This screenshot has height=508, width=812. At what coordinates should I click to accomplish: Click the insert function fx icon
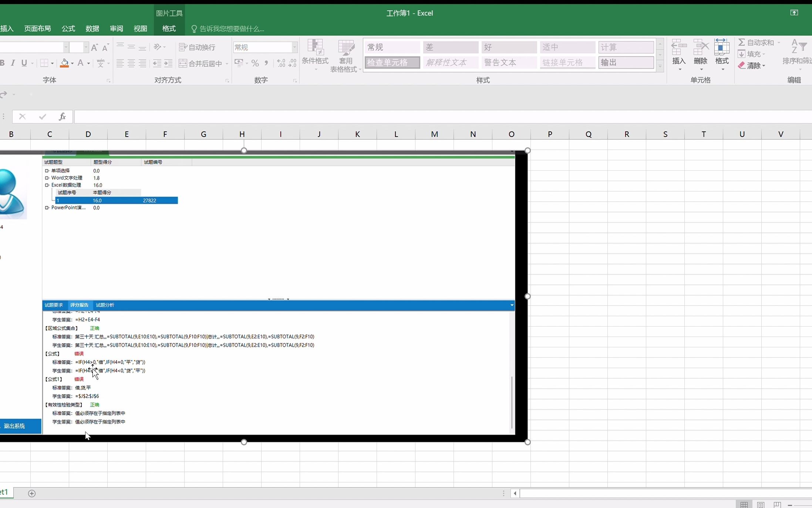click(62, 117)
